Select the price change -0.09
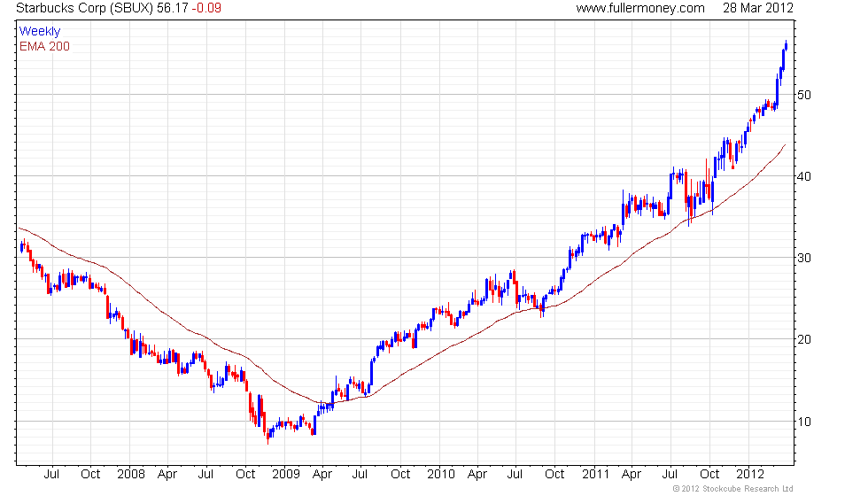This screenshot has height=496, width=868. pos(206,8)
